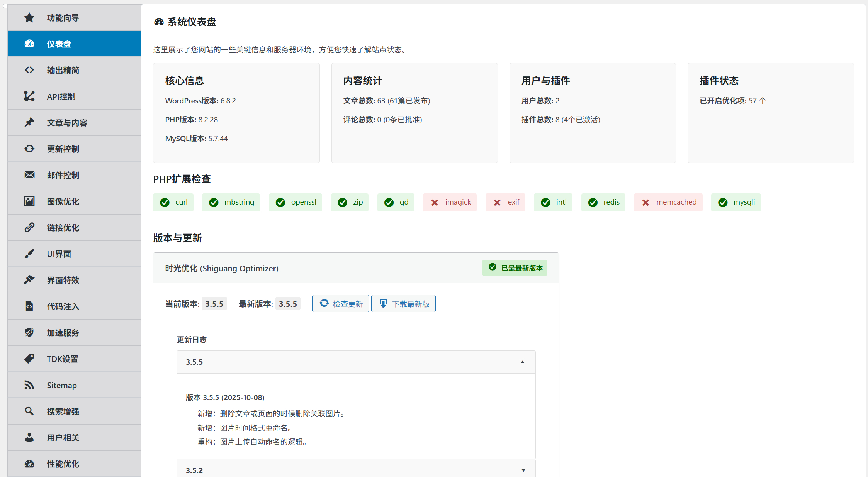Click the 版本 3.5.5 (2025-10-08) heading

pyautogui.click(x=225, y=397)
